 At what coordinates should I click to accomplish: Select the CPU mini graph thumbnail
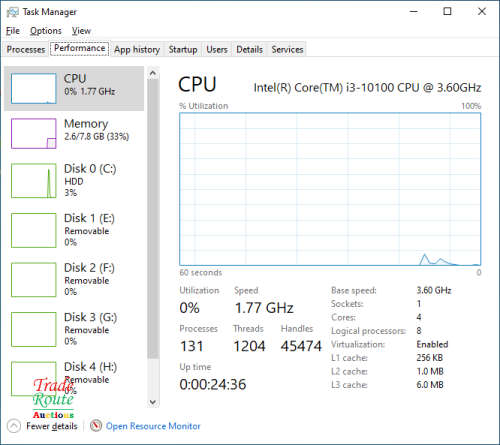click(x=34, y=88)
